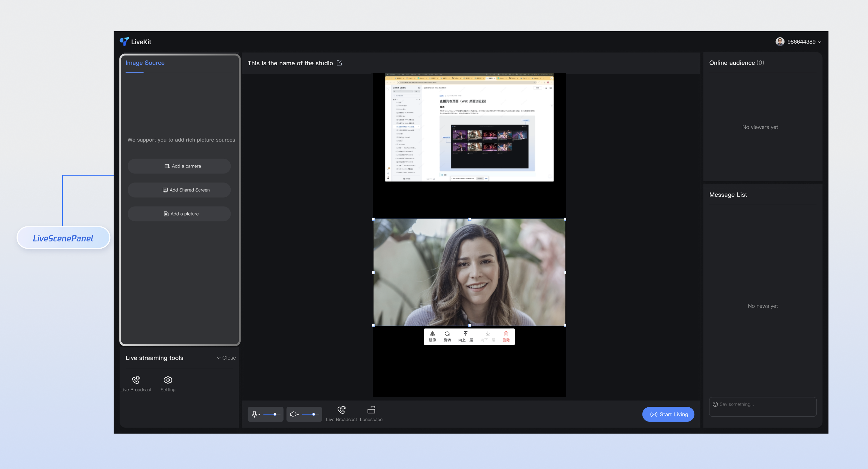The image size is (868, 469).
Task: Click Add Shared Screen button
Action: [179, 190]
